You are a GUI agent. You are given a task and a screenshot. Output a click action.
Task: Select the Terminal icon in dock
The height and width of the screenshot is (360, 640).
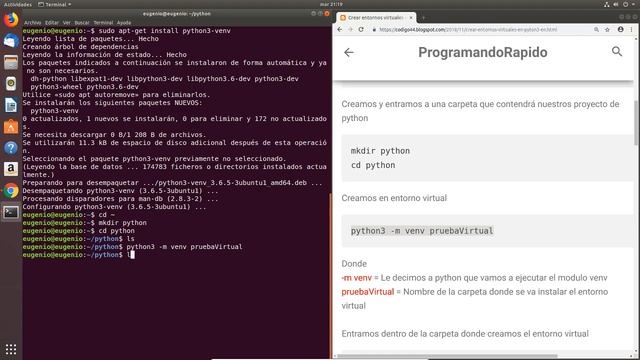pyautogui.click(x=11, y=212)
